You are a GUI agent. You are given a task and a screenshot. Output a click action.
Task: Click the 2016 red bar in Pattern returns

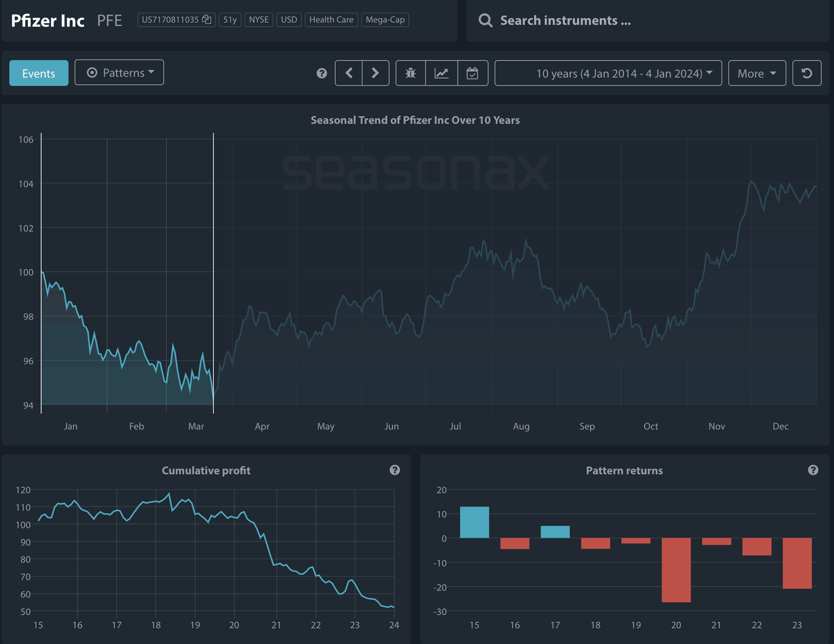[x=515, y=544]
